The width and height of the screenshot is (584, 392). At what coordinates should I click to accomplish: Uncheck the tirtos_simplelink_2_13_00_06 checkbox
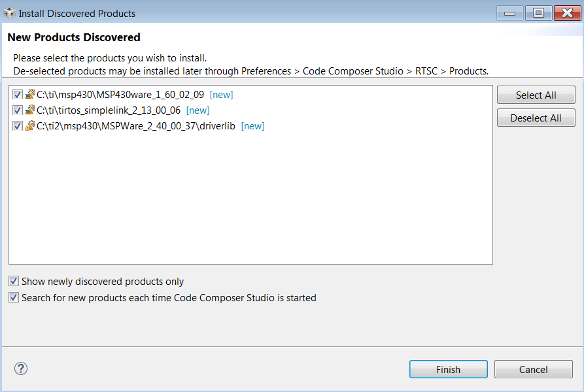17,110
